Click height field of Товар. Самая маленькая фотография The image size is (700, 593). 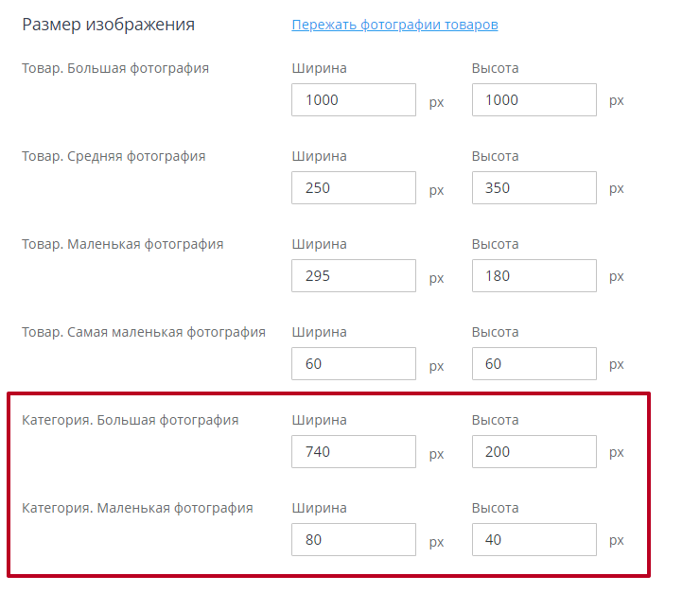coord(534,364)
